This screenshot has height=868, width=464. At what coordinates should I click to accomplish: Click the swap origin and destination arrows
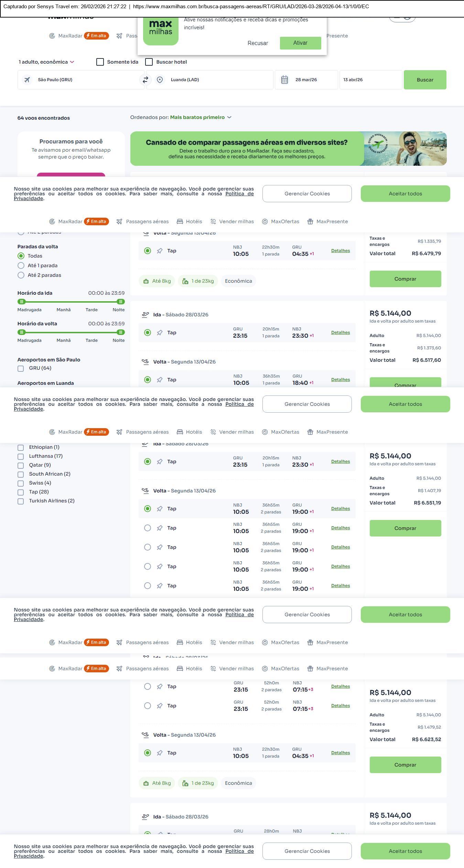click(145, 80)
